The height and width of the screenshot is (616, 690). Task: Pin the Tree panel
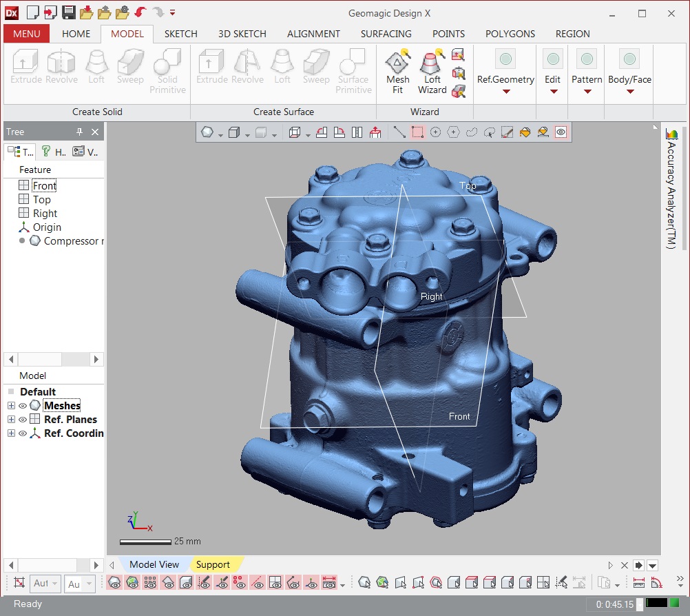tap(79, 132)
